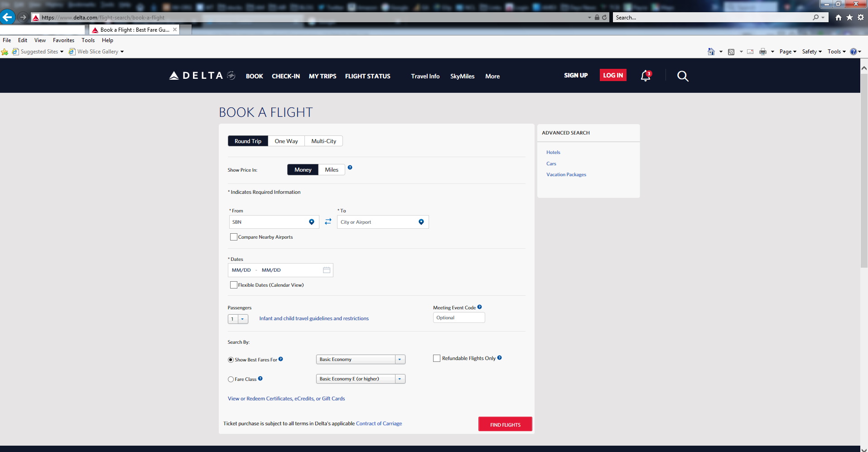Viewport: 868px width, 452px height.
Task: Open the favorites star icon
Action: point(849,17)
